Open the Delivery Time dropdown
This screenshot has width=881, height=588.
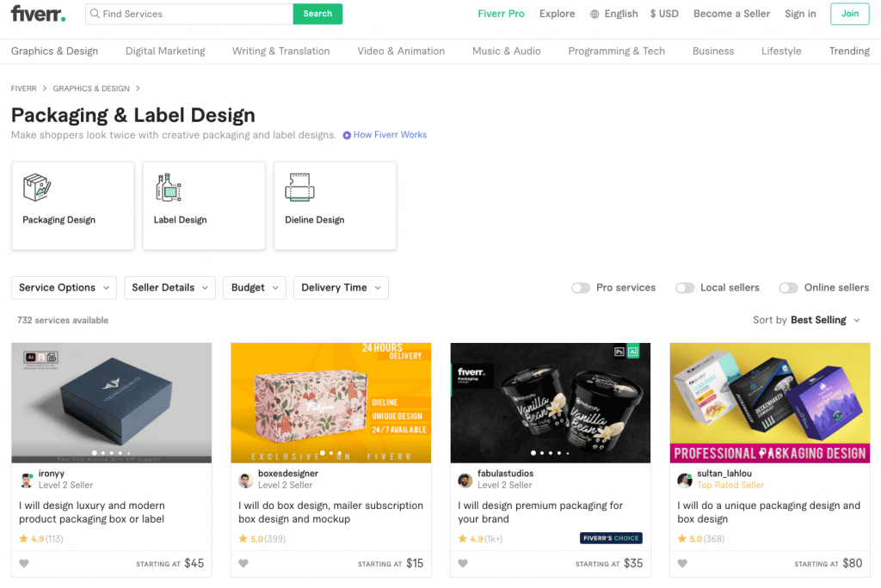(341, 287)
